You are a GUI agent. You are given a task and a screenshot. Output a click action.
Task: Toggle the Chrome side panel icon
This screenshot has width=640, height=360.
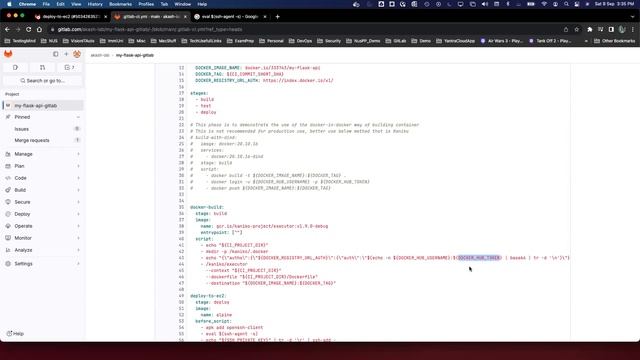[611, 29]
